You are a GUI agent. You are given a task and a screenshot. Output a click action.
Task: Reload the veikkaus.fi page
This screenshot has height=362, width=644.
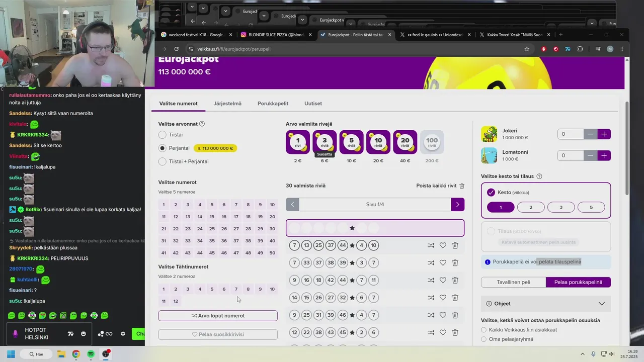coord(176,49)
